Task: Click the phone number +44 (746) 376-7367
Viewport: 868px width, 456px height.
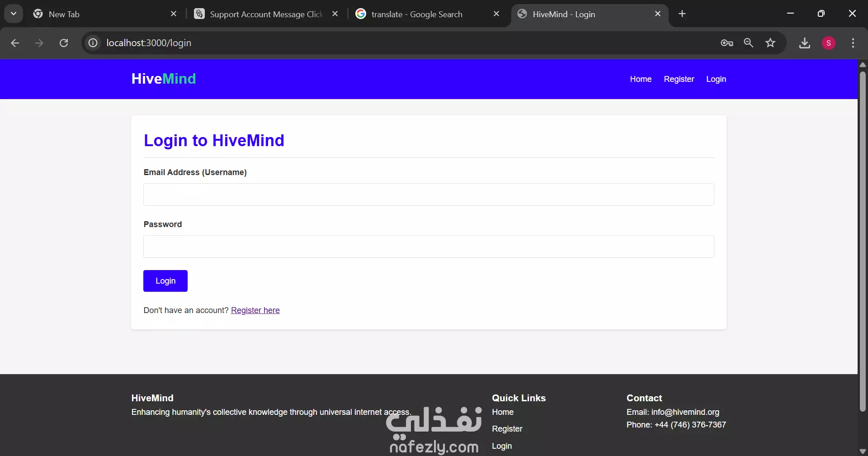Action: [x=690, y=425]
